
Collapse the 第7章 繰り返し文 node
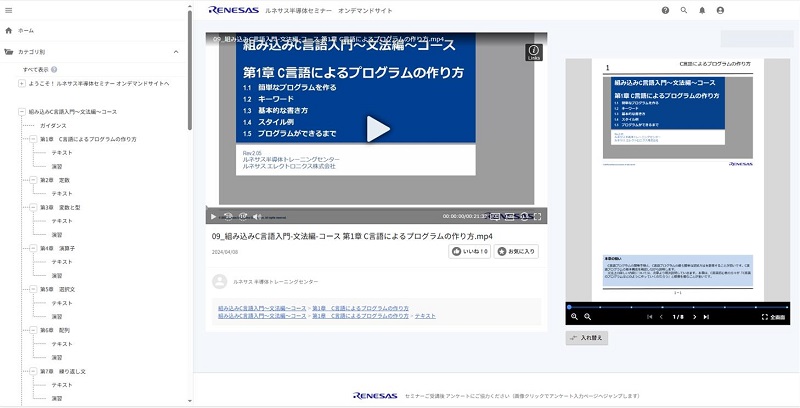(x=33, y=371)
